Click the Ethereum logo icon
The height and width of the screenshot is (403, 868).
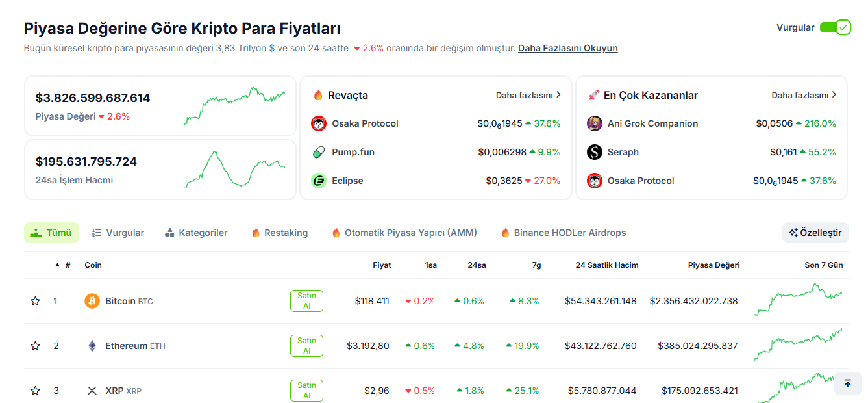[92, 346]
